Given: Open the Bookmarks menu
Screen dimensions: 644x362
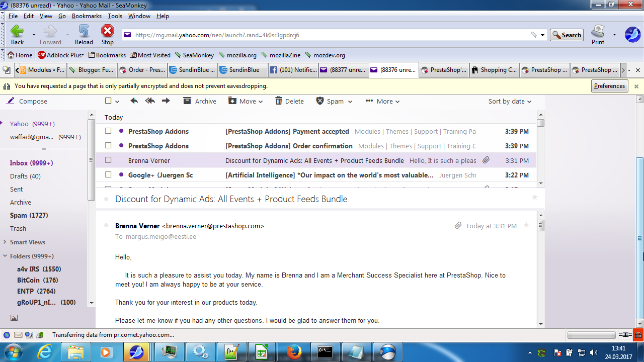Looking at the screenshot, I should 87,16.
